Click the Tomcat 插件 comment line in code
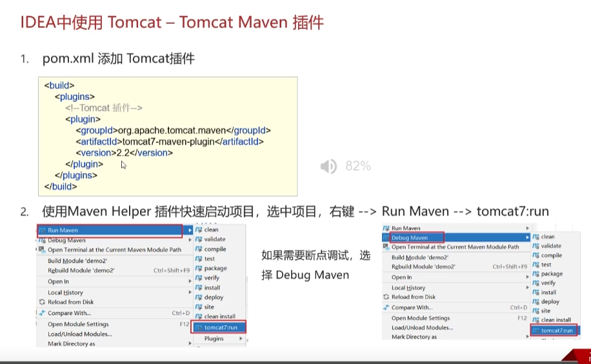Viewport: 591px width, 364px height. coord(104,108)
